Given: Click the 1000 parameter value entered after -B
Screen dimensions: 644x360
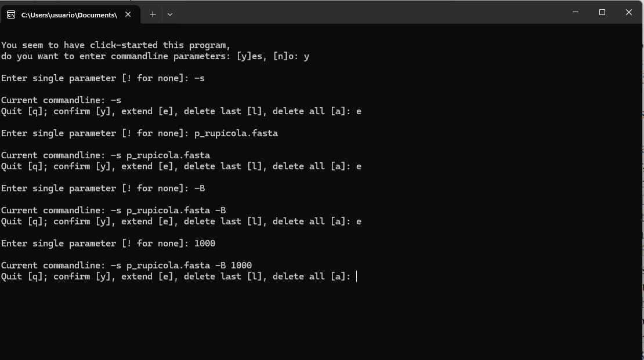Looking at the screenshot, I should pyautogui.click(x=205, y=243).
